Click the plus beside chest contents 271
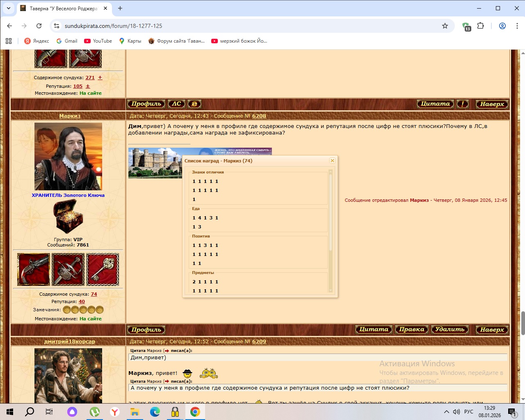Viewport: 525px width, 420px height. [100, 78]
